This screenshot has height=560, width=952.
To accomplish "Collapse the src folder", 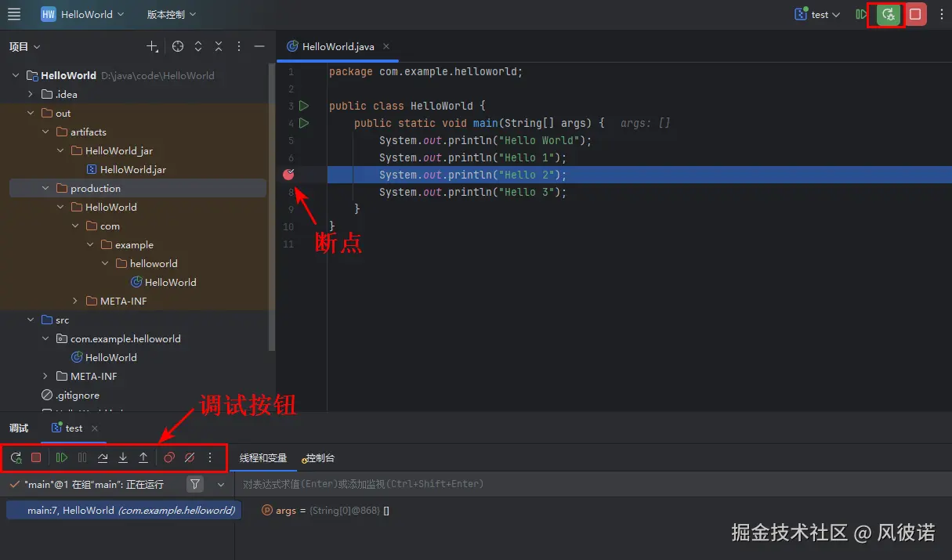I will tap(31, 320).
